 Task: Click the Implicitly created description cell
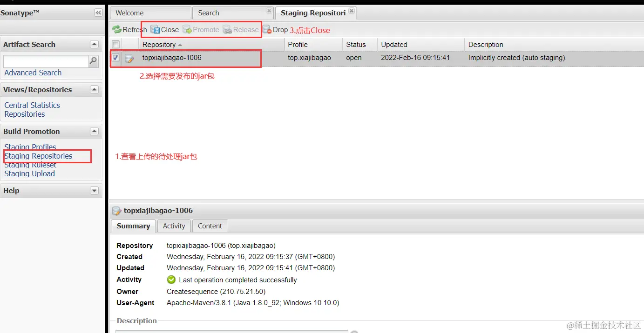[517, 58]
